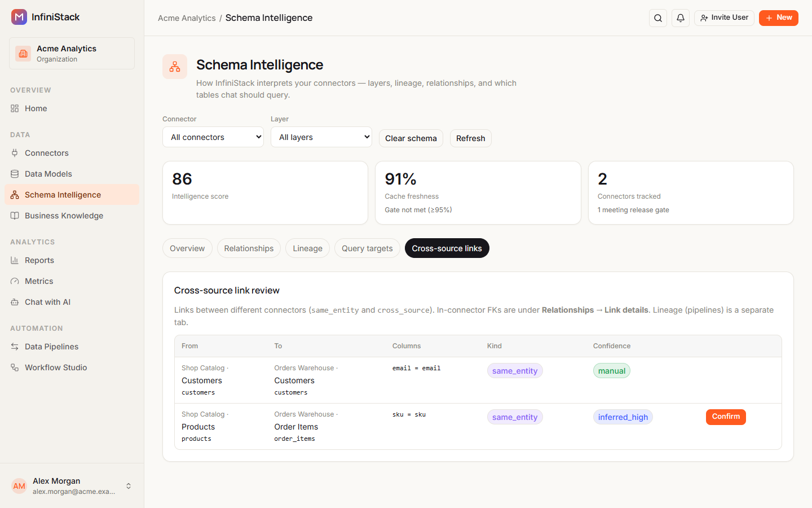
Task: Switch to the Overview tab
Action: coord(187,248)
